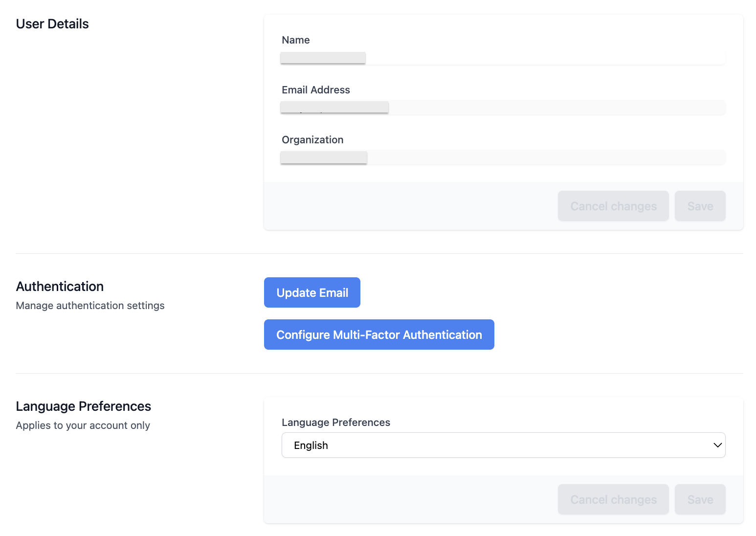Image resolution: width=756 pixels, height=536 pixels.
Task: Click Save in the Language Preferences card
Action: point(700,499)
